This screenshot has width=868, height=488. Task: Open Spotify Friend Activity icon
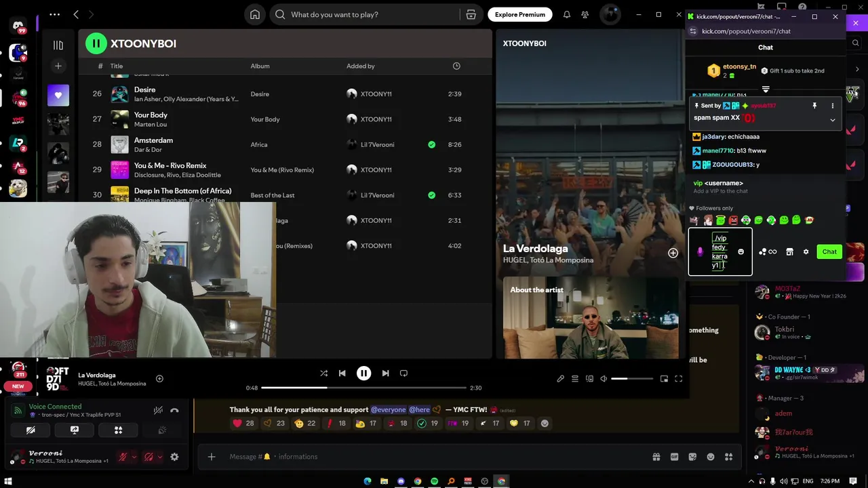[585, 14]
